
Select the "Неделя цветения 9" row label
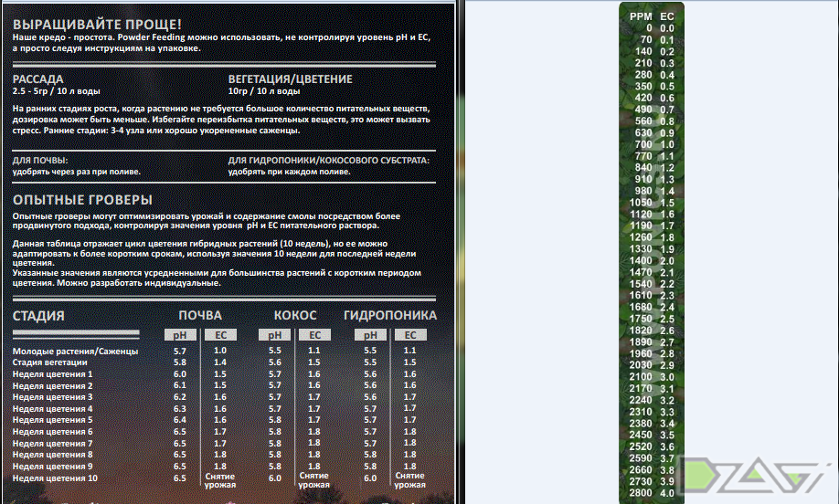[52, 467]
